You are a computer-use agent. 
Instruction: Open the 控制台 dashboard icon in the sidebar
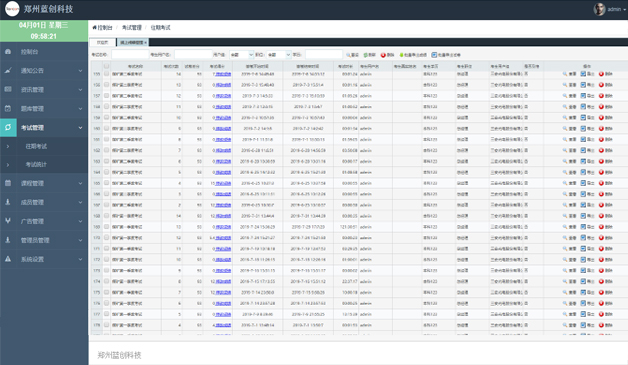click(x=8, y=52)
